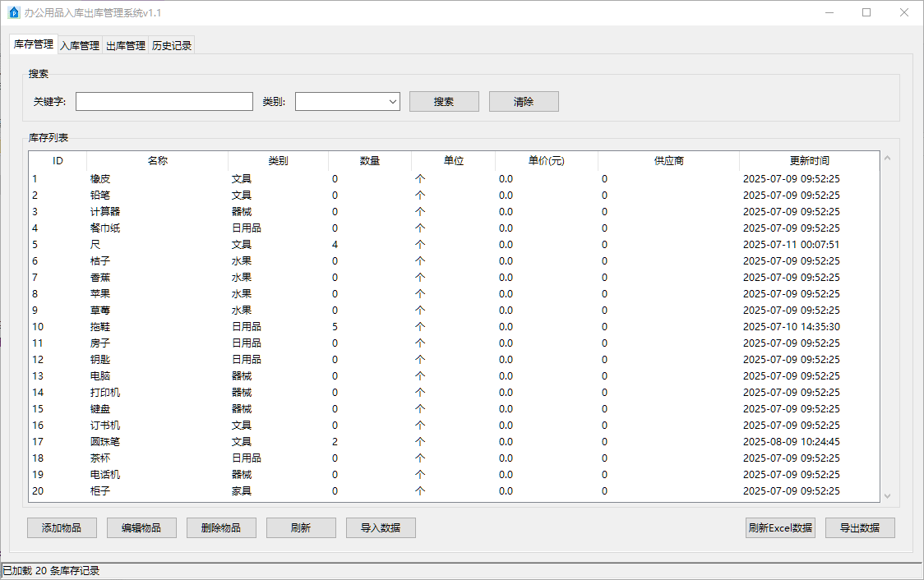The height and width of the screenshot is (580, 924).
Task: Sort by the ID column header
Action: (x=58, y=161)
